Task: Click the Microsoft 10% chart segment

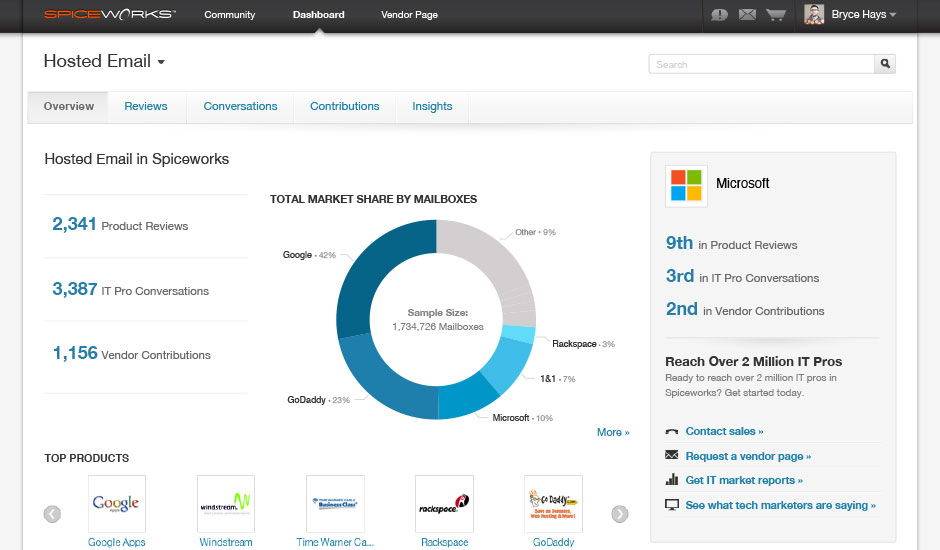Action: pos(468,397)
